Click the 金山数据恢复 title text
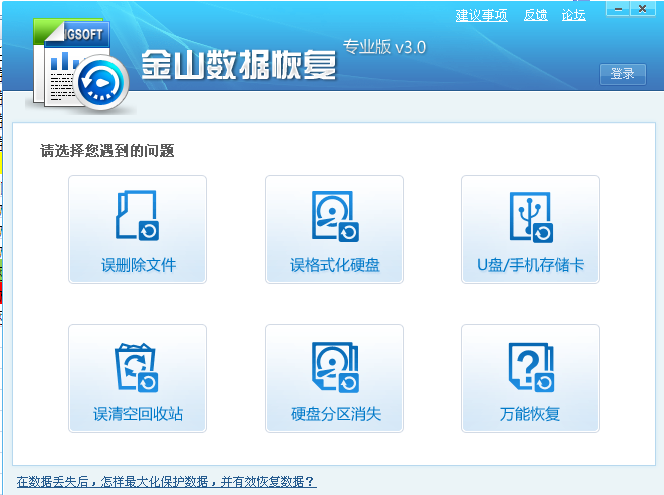The image size is (664, 495). (x=239, y=65)
